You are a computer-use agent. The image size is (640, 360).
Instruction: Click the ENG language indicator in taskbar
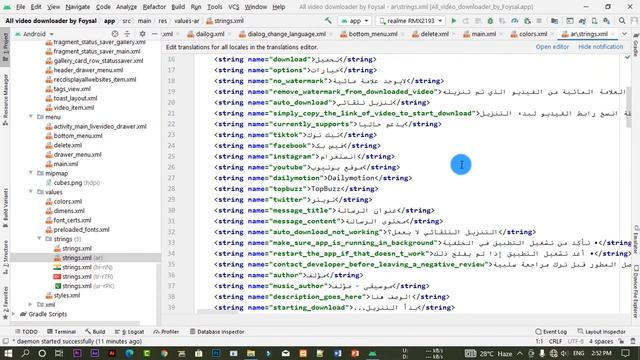pyautogui.click(x=578, y=353)
